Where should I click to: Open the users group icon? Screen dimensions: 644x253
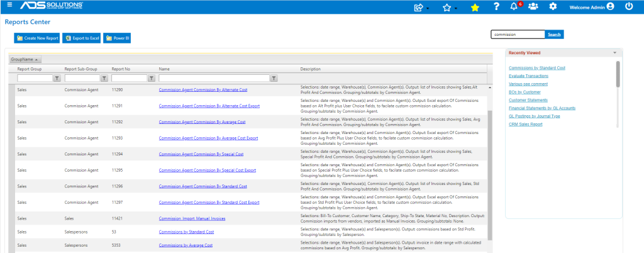pos(533,6)
